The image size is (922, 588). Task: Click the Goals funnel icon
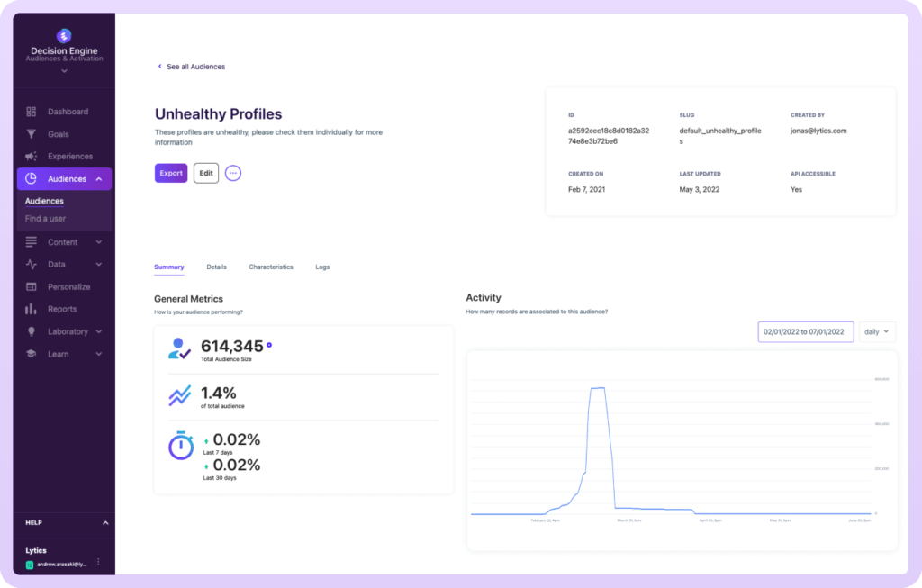[32, 134]
